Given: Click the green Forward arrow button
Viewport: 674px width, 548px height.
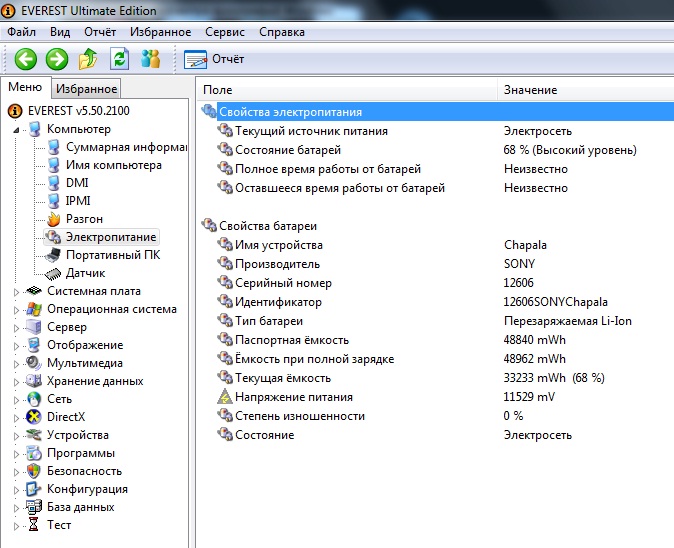Looking at the screenshot, I should [x=57, y=59].
